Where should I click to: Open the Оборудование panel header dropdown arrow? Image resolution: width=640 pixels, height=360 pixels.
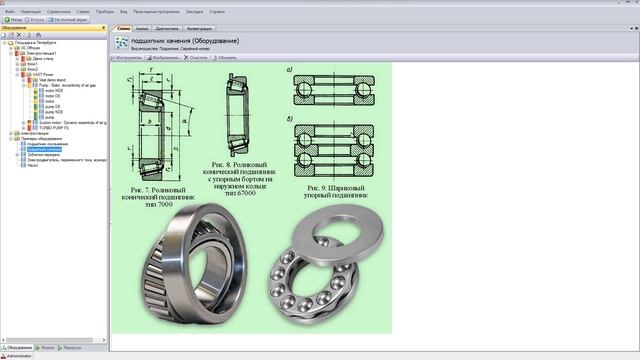point(103,28)
